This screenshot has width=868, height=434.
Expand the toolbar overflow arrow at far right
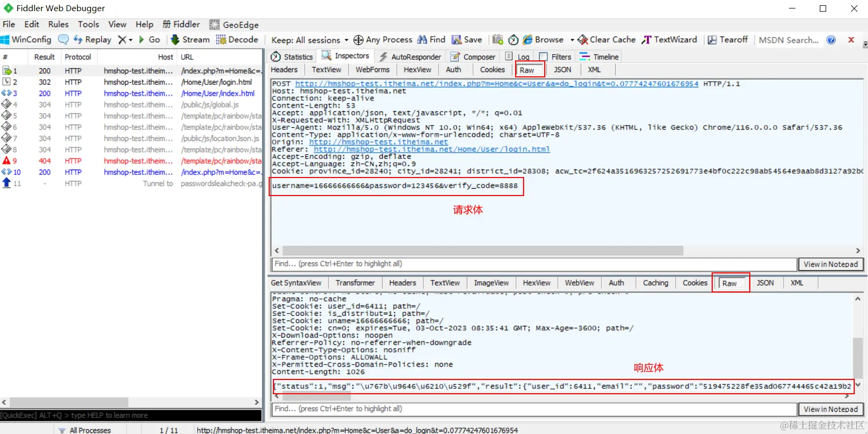tap(865, 45)
